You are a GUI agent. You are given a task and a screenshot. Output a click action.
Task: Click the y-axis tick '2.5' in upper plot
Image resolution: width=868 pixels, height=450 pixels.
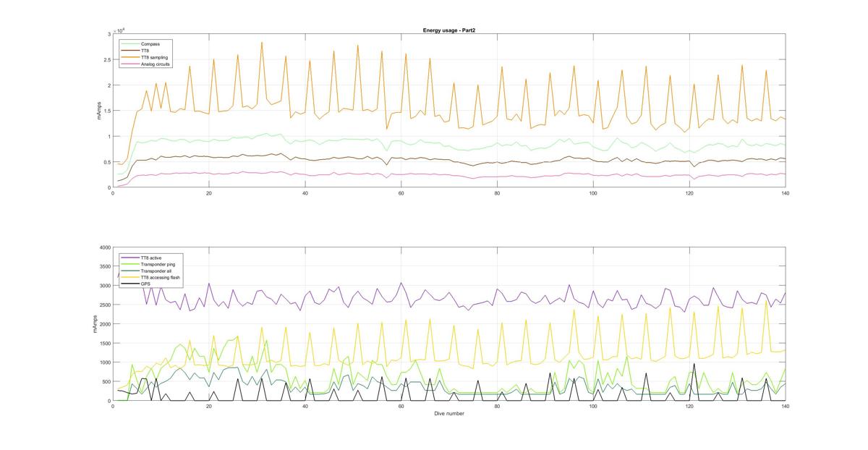(107, 60)
